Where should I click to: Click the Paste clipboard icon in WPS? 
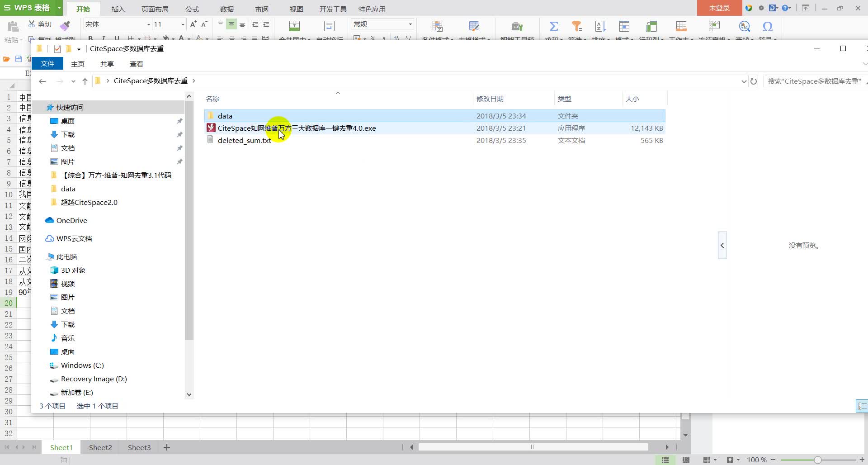13,26
